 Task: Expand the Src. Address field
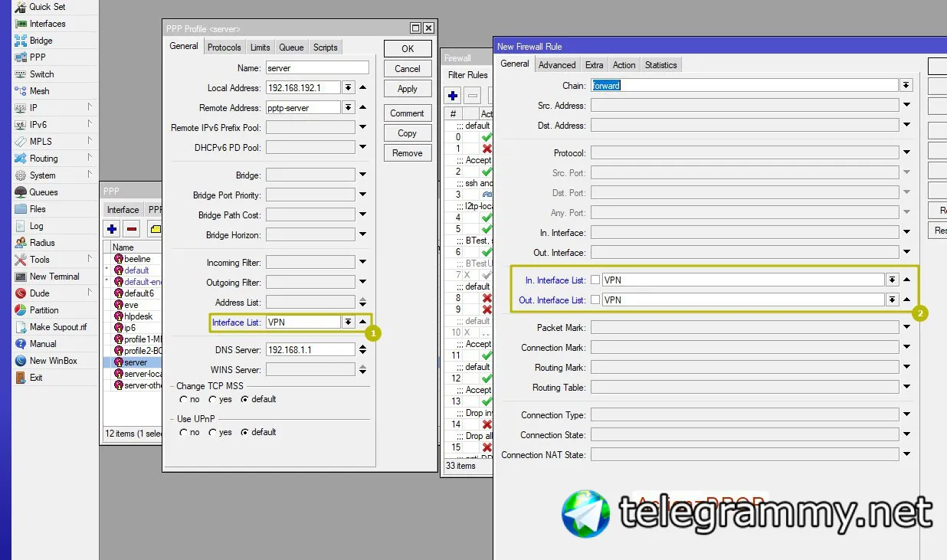coord(907,106)
